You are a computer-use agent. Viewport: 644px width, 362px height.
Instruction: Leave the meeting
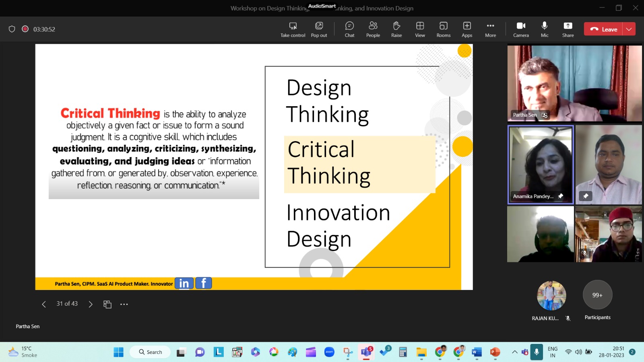coord(604,29)
